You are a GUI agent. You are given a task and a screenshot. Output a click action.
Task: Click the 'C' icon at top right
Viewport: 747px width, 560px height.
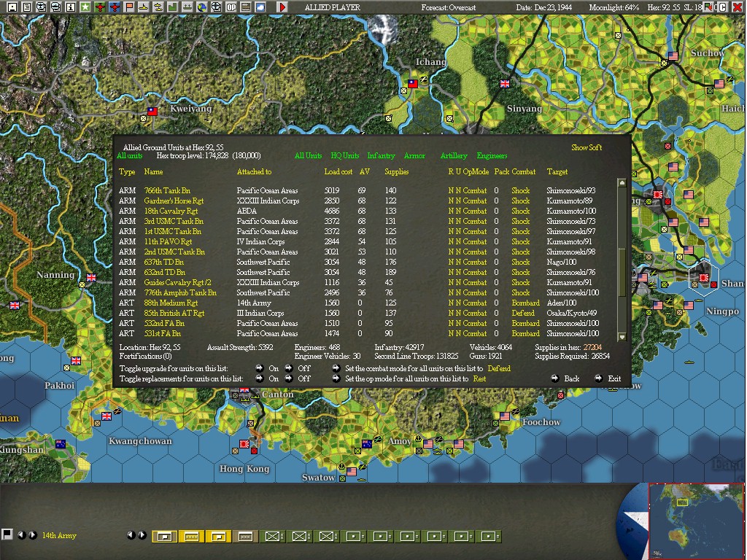(x=723, y=7)
